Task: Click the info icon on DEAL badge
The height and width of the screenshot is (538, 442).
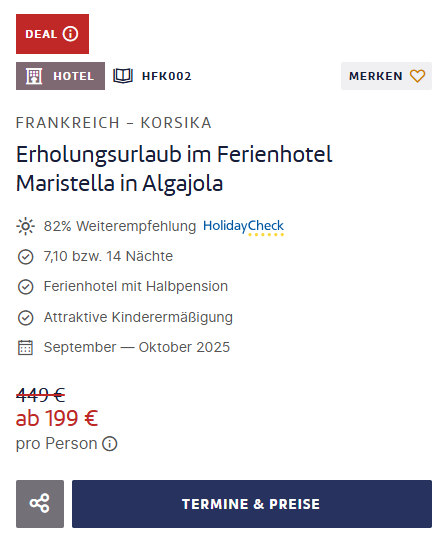Action: [70, 34]
